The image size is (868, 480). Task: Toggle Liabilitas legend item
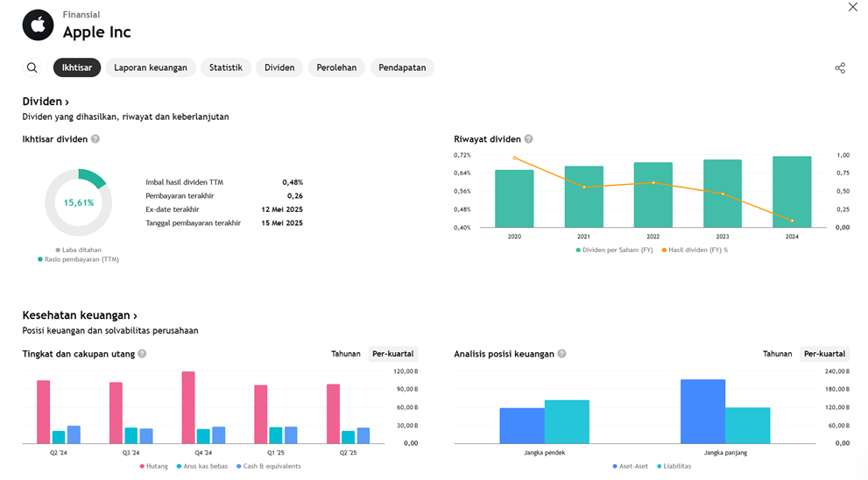point(674,466)
